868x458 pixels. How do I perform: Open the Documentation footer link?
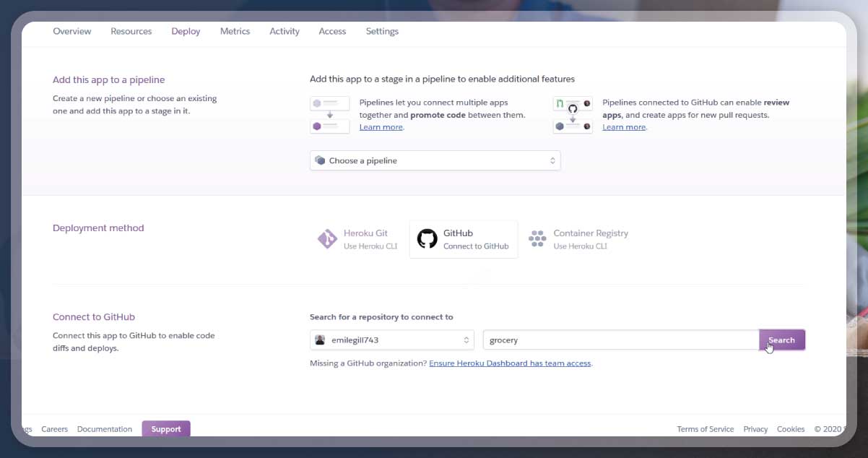tap(105, 429)
